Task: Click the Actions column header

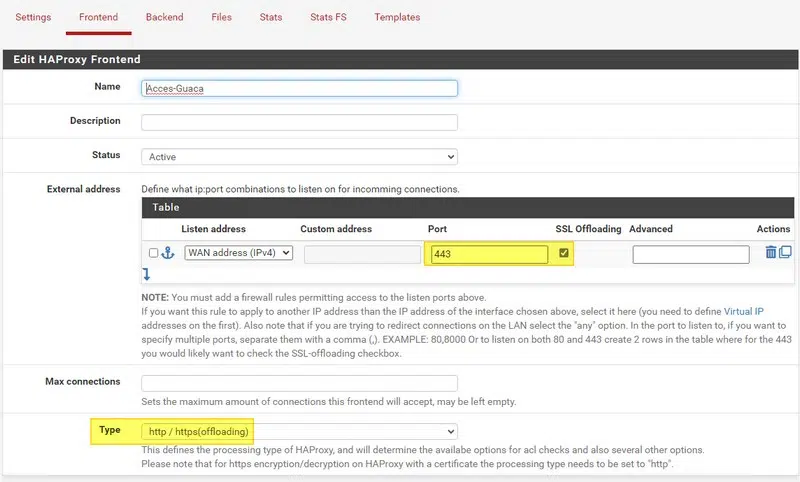Action: 773,229
